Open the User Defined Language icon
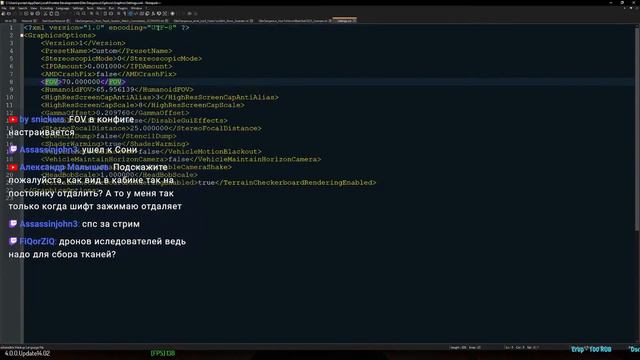The height and width of the screenshot is (360, 640). (x=136, y=13)
